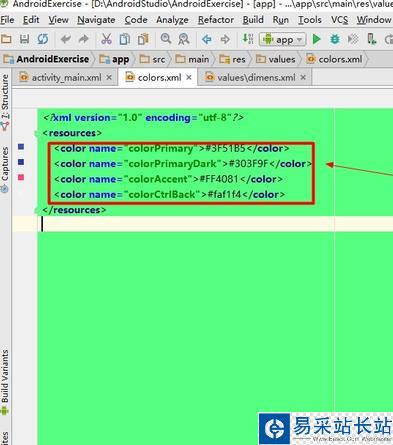393x445 pixels.
Task: Navigate back with blue left arrow
Action: coord(207,39)
